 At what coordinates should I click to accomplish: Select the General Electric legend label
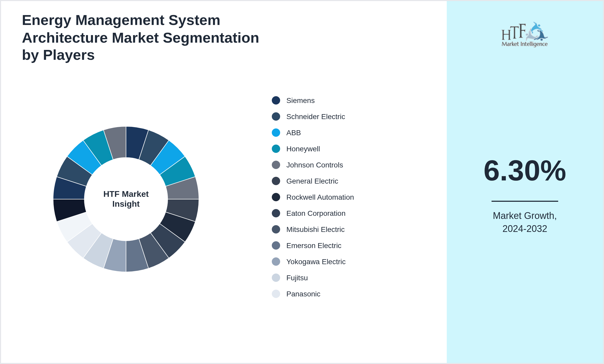click(x=312, y=181)
